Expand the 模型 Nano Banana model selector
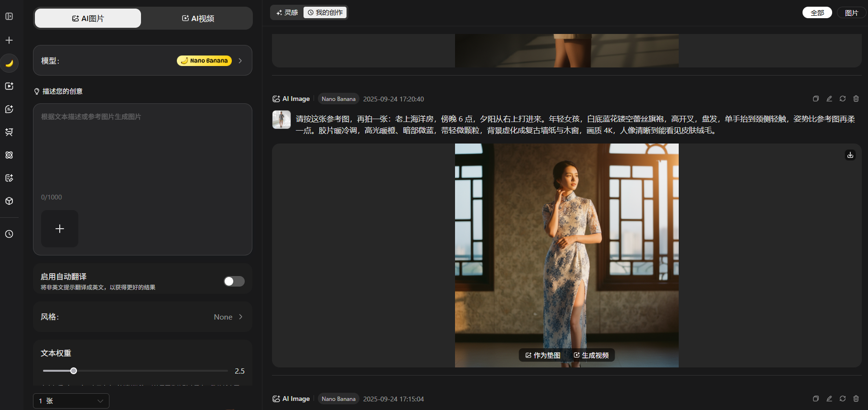 pyautogui.click(x=142, y=60)
